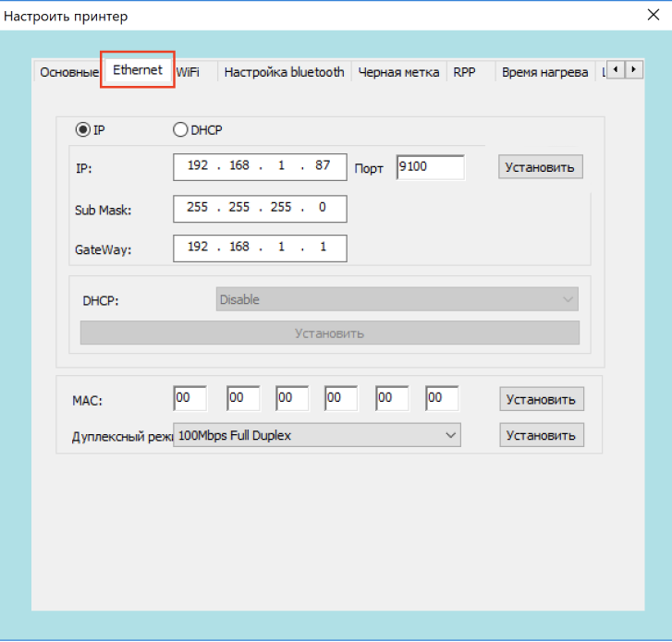Select the DHCP radio button
672x642 pixels.
click(180, 130)
